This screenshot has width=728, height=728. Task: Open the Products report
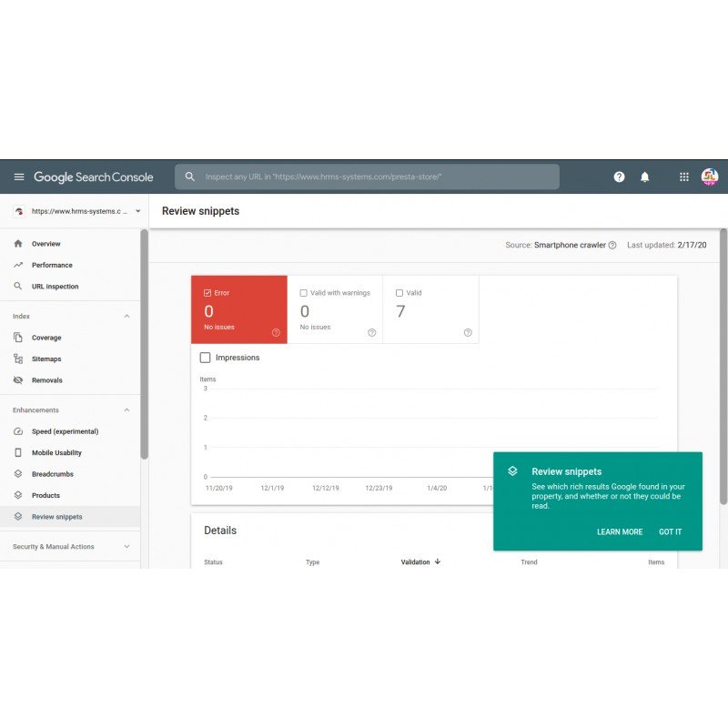(70, 495)
